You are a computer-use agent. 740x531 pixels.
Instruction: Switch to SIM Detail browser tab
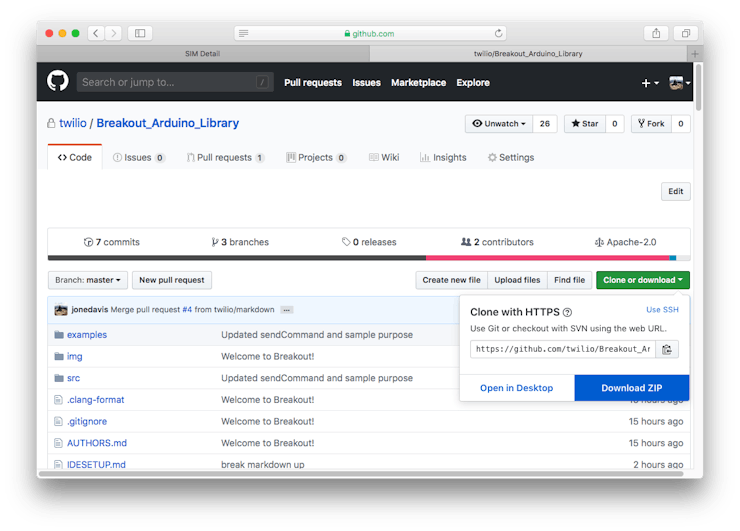click(203, 54)
